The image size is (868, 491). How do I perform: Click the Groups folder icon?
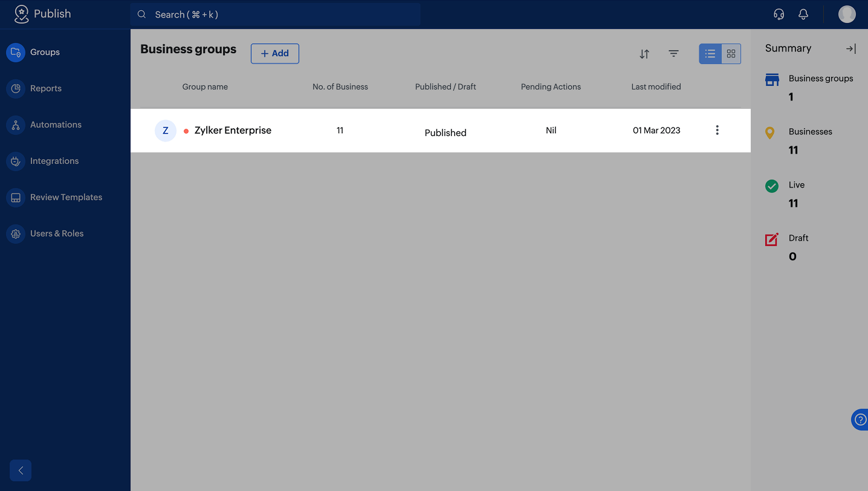pos(16,52)
